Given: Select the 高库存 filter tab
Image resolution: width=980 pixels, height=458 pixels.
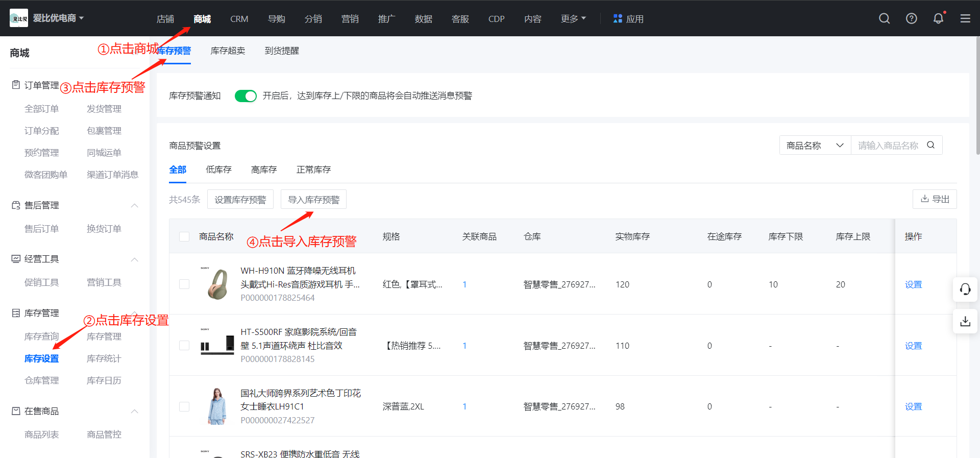Looking at the screenshot, I should pos(264,170).
